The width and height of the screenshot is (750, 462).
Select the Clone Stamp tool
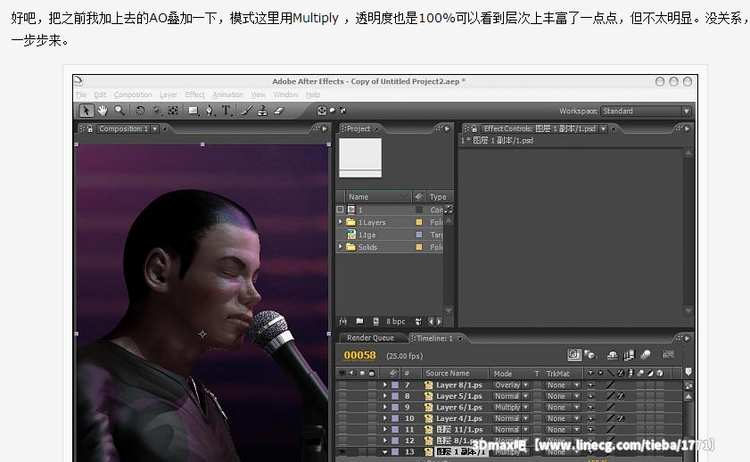click(x=262, y=111)
